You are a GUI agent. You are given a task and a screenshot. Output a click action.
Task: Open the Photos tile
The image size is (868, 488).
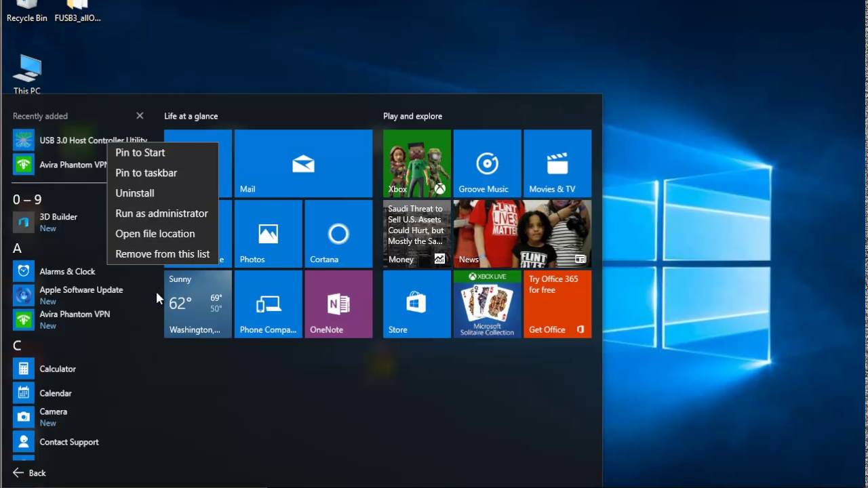268,234
